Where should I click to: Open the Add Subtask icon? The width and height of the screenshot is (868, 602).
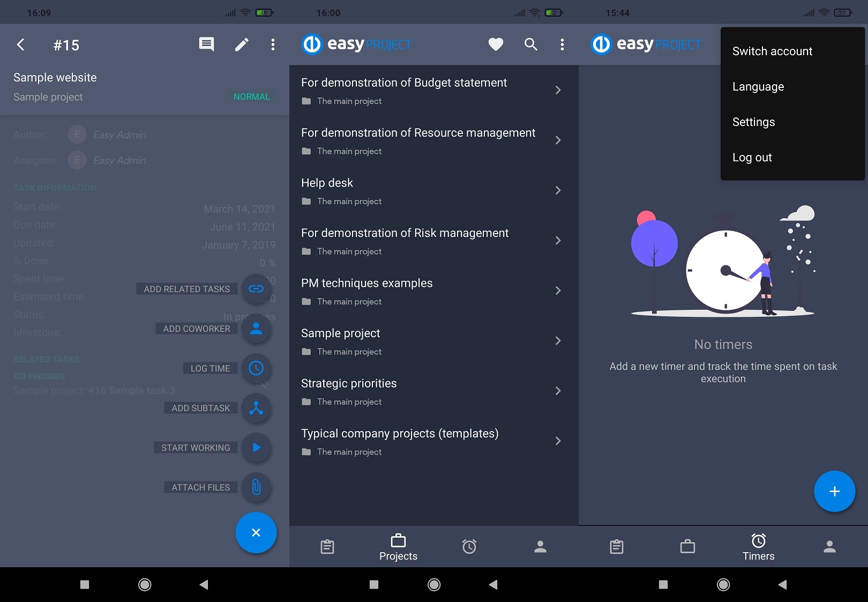pyautogui.click(x=256, y=408)
